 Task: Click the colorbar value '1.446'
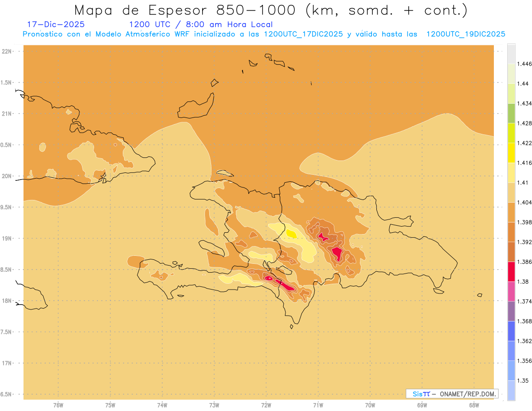[x=525, y=64]
